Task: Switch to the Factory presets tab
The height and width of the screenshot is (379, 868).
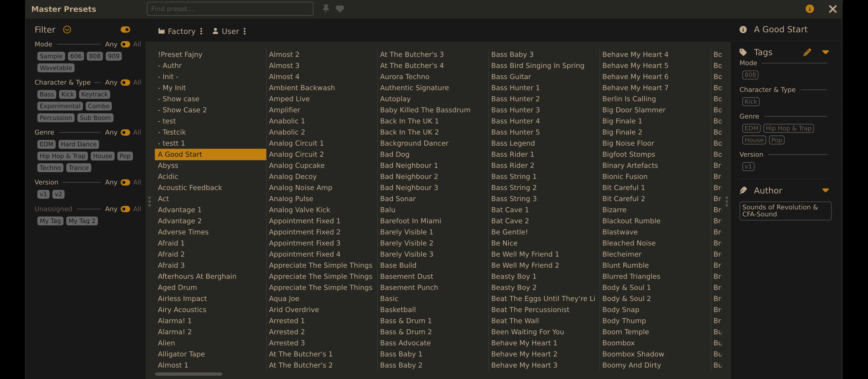Action: point(177,31)
